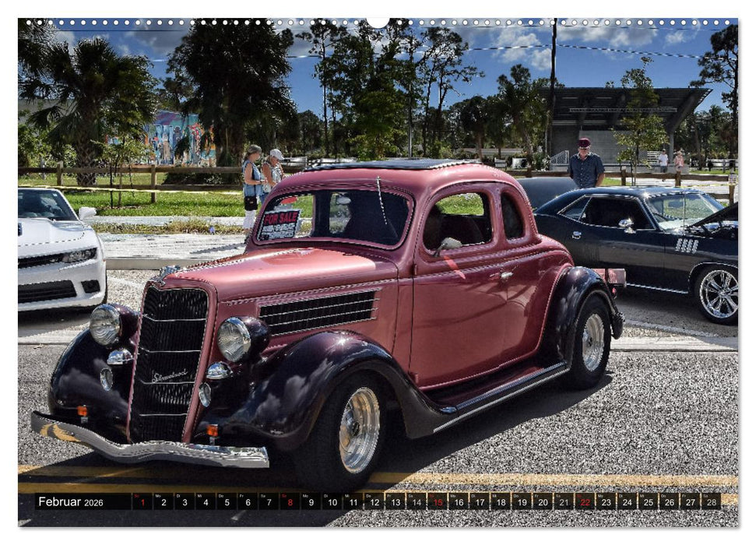Click the chrome grille of the classic Ford
This screenshot has height=545, width=756.
pyautogui.click(x=173, y=339)
